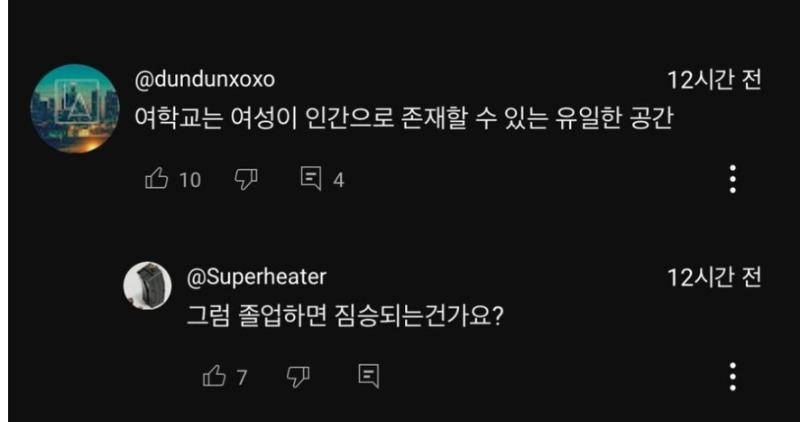Like Superheater's reply with thumbs up

214,376
